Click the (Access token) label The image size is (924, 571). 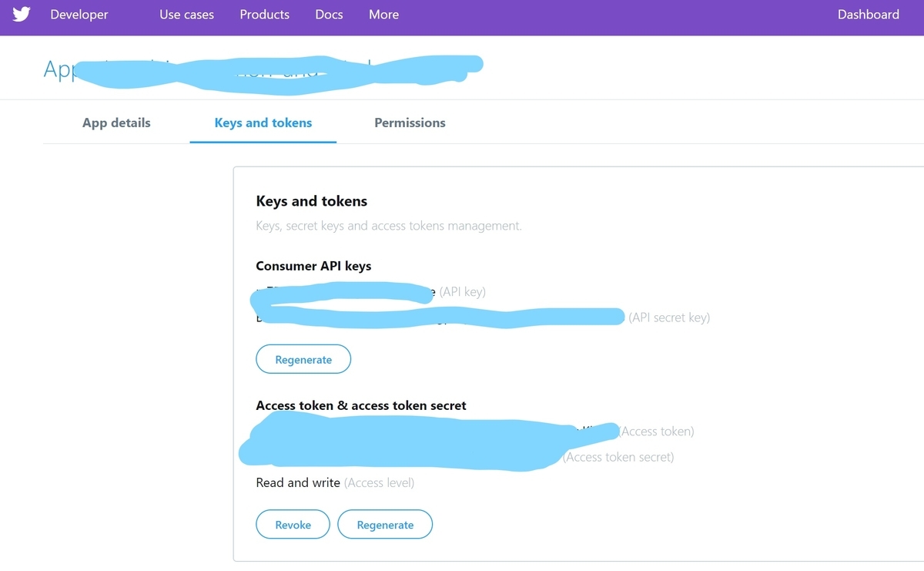click(x=657, y=432)
